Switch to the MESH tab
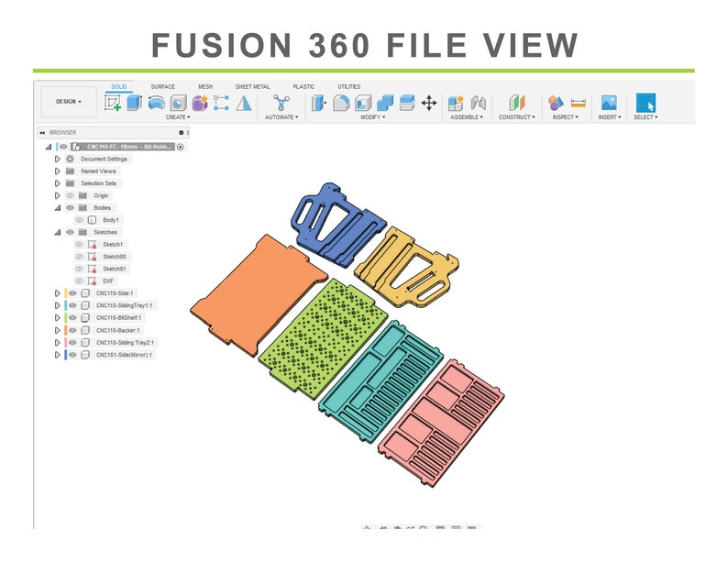This screenshot has width=728, height=562. coord(205,86)
